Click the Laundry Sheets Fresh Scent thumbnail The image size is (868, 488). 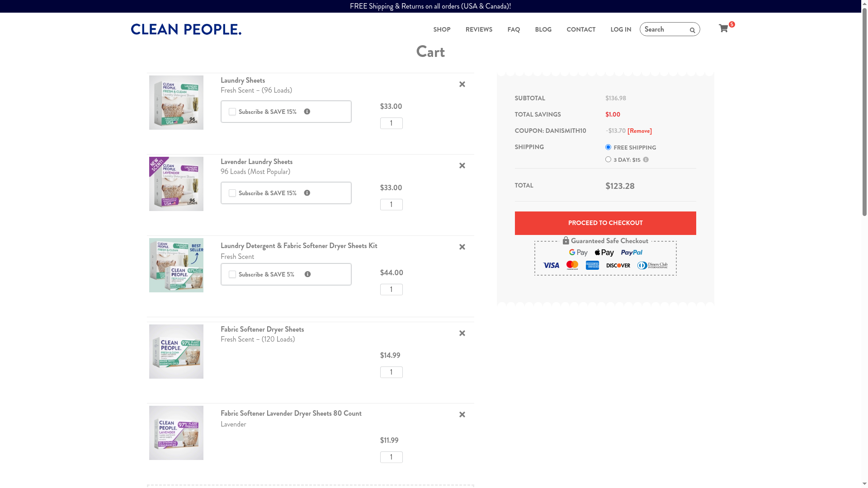[x=176, y=103]
